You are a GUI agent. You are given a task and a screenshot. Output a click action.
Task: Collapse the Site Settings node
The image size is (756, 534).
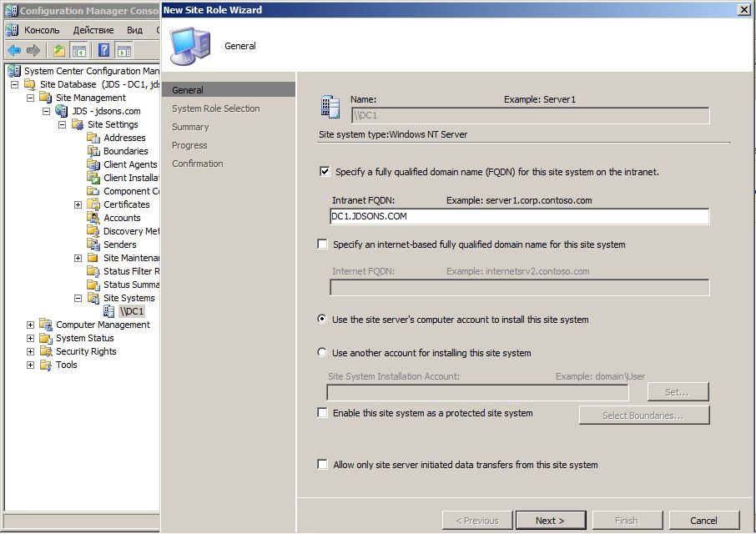[63, 124]
